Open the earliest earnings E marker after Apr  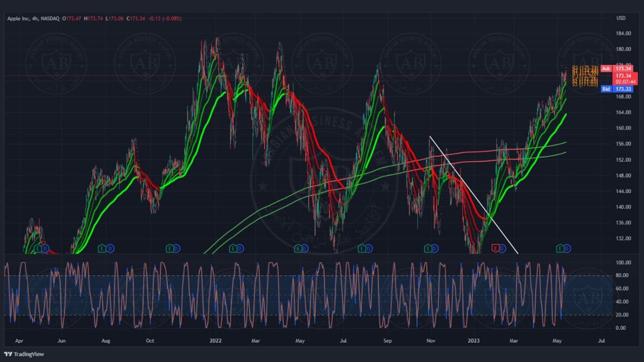38,248
